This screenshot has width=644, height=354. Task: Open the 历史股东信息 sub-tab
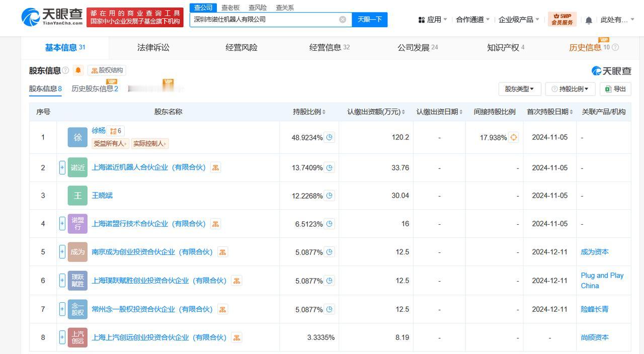click(95, 88)
